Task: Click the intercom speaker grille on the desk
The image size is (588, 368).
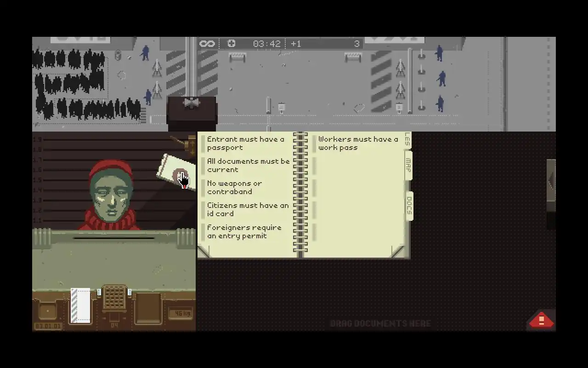Action: point(114,298)
